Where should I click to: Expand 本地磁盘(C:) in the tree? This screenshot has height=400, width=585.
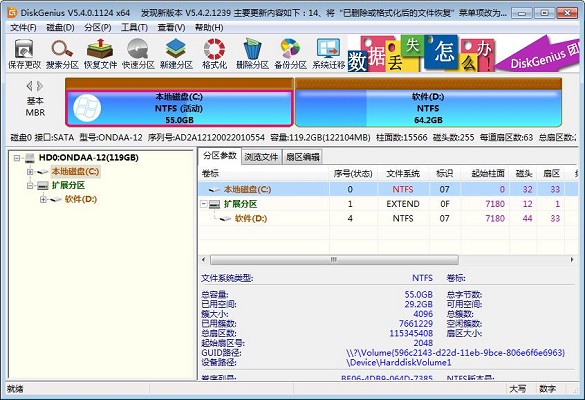tap(30, 172)
